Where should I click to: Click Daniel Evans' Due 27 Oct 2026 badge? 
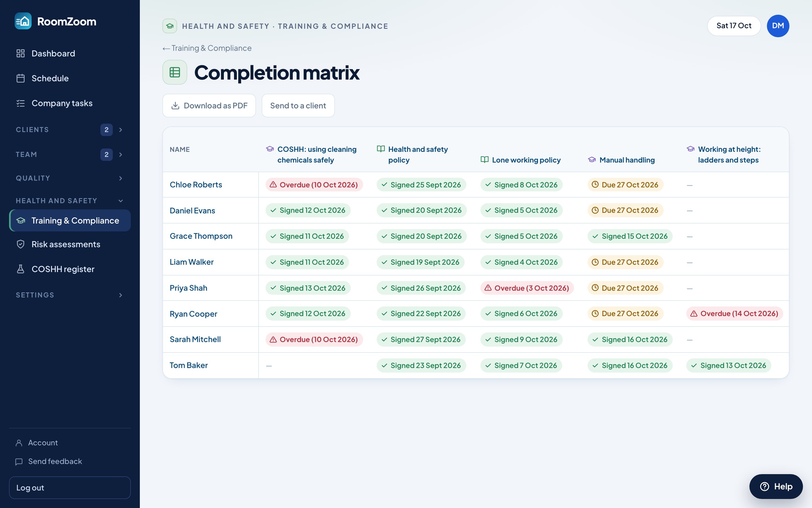tap(625, 210)
